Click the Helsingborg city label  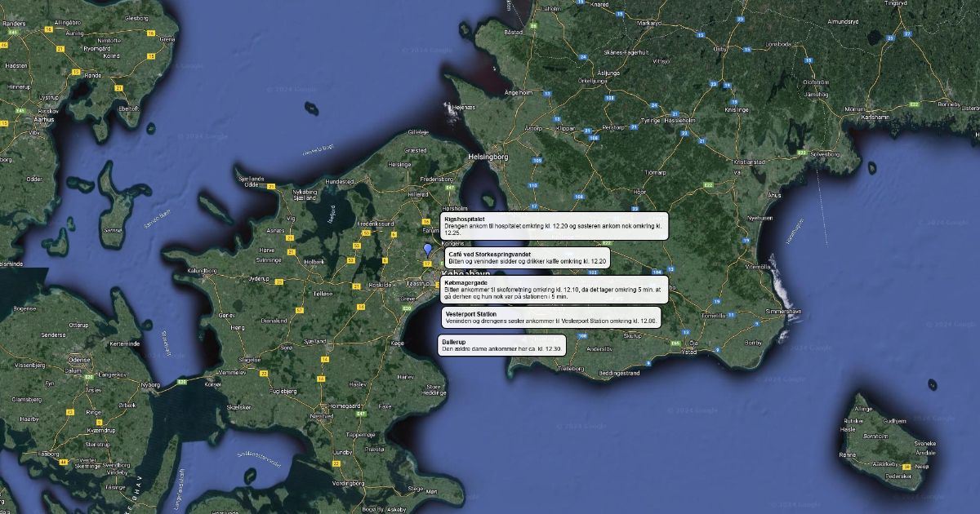click(x=488, y=154)
